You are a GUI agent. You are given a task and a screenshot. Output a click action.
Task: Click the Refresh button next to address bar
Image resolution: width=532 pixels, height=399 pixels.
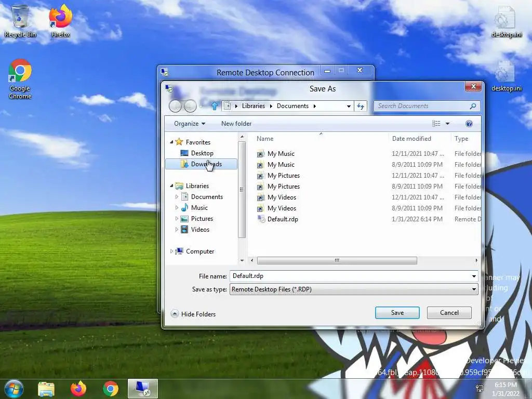pos(361,106)
